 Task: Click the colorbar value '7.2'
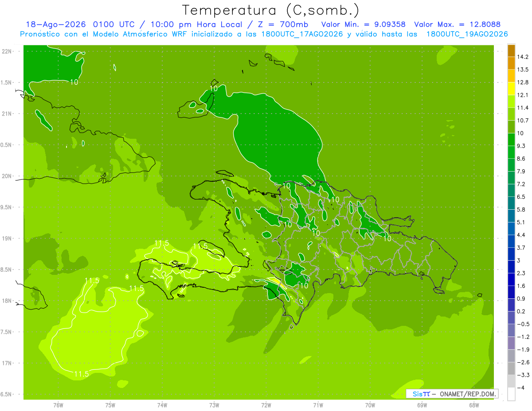click(x=521, y=184)
